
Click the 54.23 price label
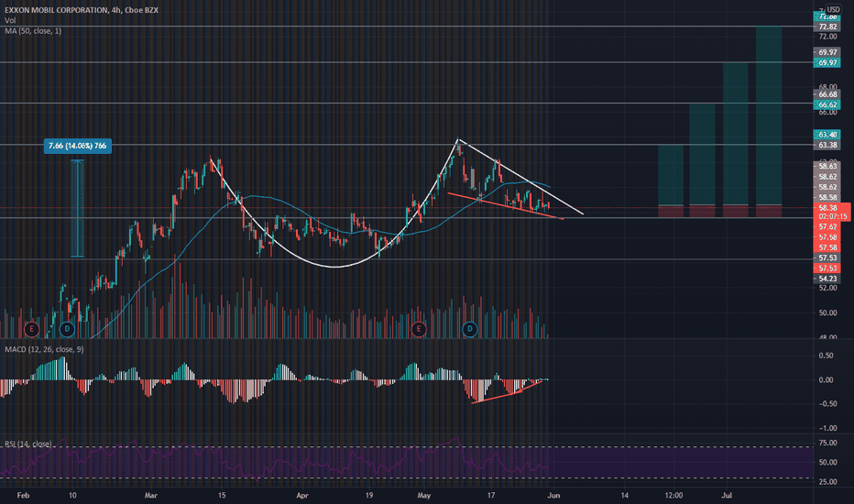pyautogui.click(x=827, y=279)
